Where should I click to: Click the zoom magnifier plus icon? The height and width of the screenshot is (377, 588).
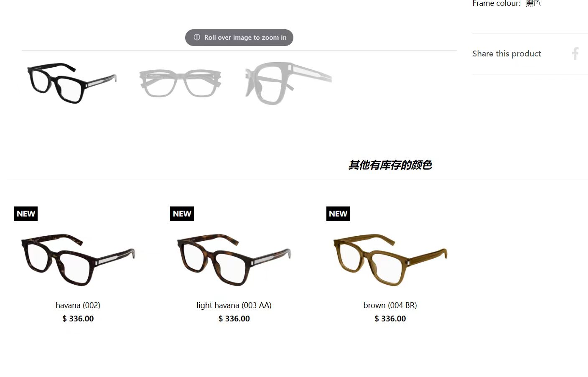197,37
